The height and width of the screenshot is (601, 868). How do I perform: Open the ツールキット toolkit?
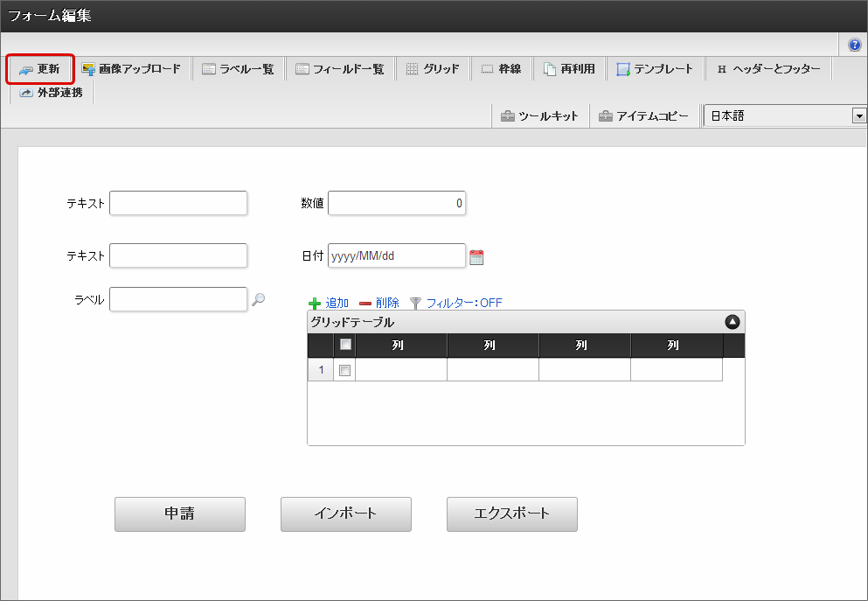tap(539, 116)
